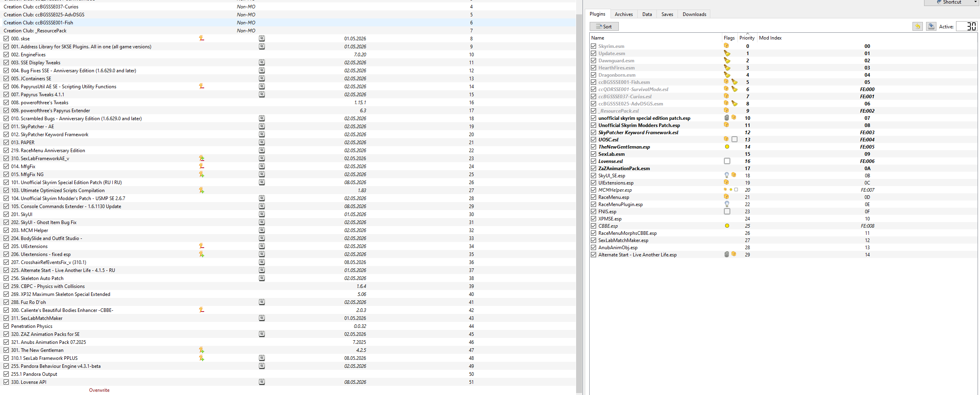Click calendar icon on 330. Lovense API row
Screen dimensions: 980x395
(262, 382)
